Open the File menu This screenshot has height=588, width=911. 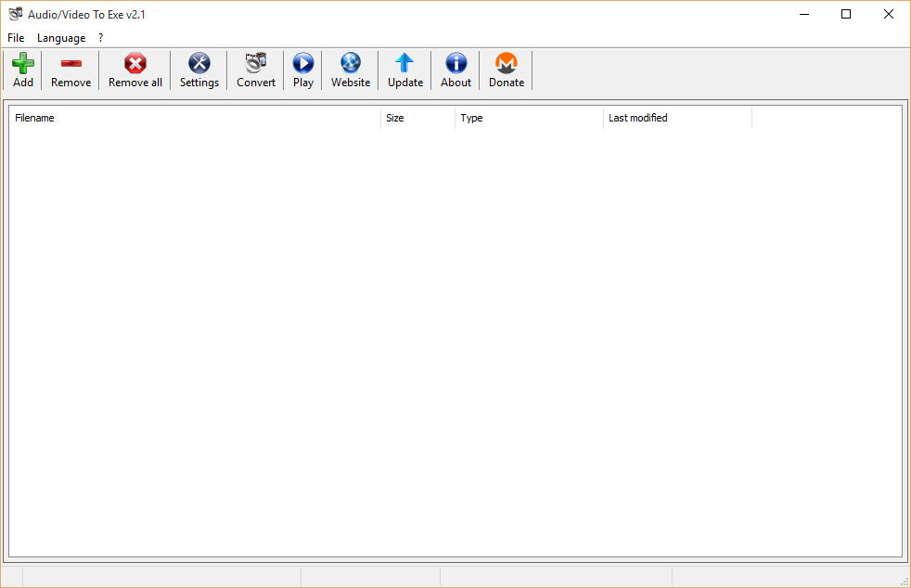click(16, 38)
